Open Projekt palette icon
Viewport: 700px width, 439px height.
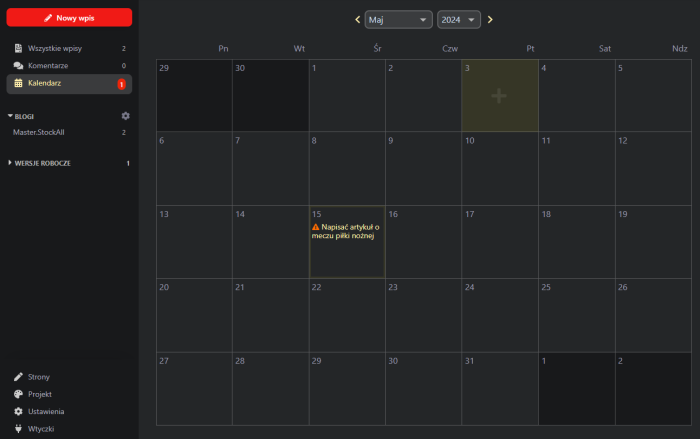(x=18, y=394)
